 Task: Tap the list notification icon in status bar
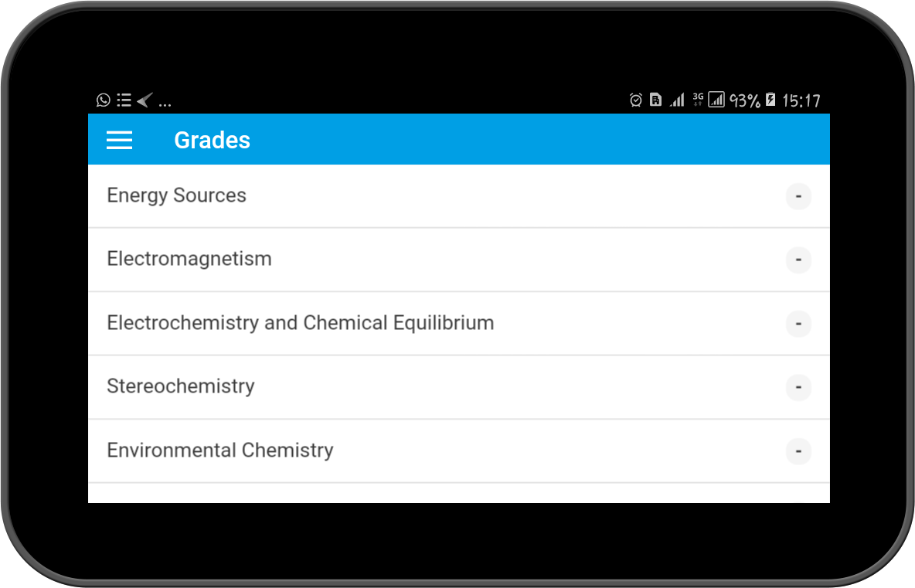124,100
